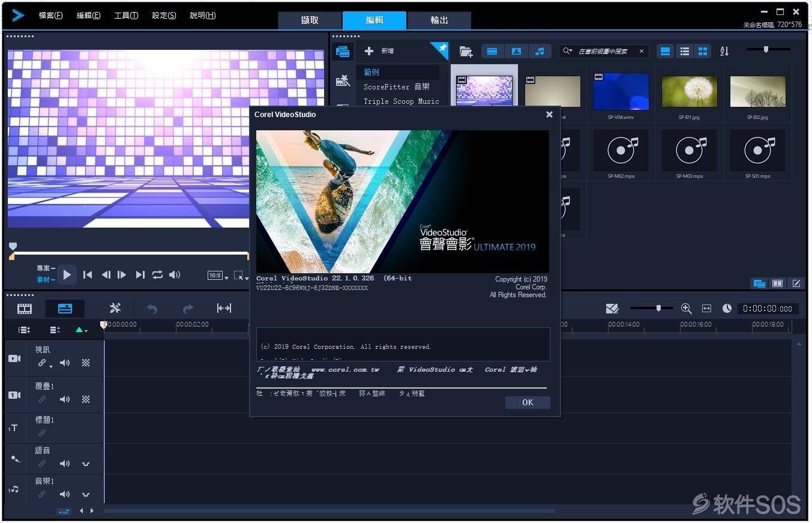
Task: Open the library search options dropdown
Action: [x=567, y=51]
